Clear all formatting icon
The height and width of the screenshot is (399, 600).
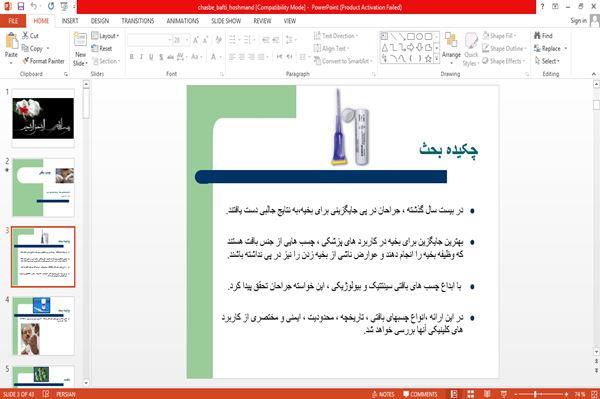(218, 40)
